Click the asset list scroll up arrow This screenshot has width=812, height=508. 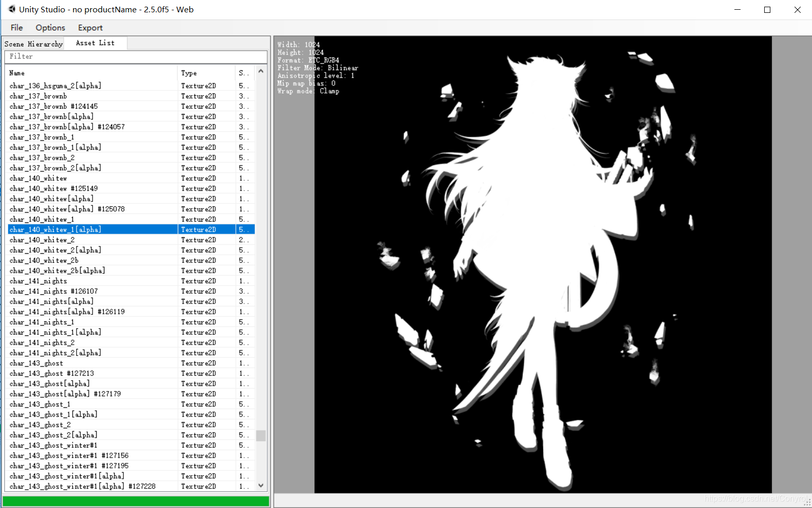click(261, 71)
